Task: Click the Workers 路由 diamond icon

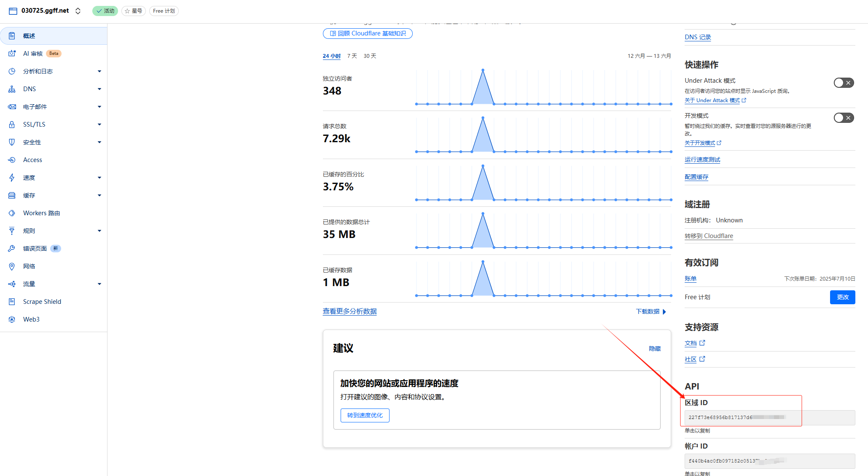Action: pyautogui.click(x=12, y=213)
